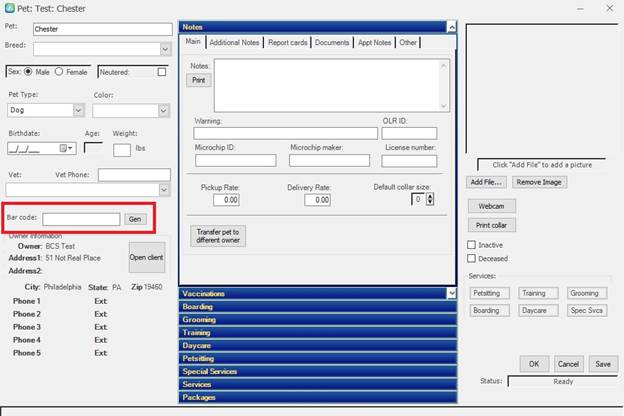This screenshot has height=416, width=624.
Task: Click into the Bar code field
Action: pyautogui.click(x=81, y=219)
